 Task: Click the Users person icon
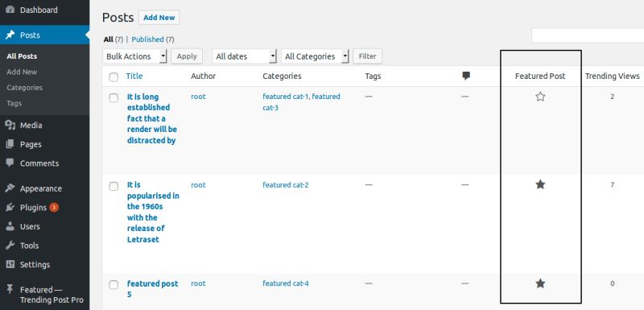click(x=10, y=226)
